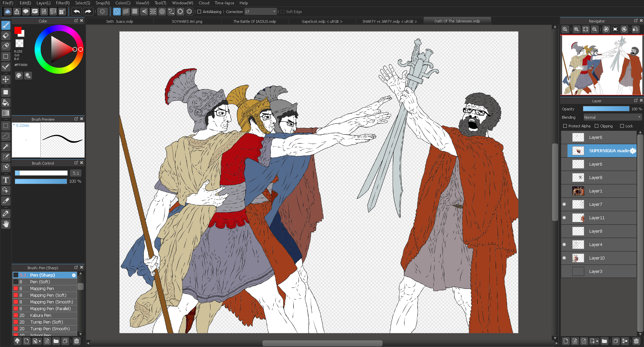This screenshot has width=644, height=347.
Task: Select the Mapping Pen brush
Action: click(42, 288)
